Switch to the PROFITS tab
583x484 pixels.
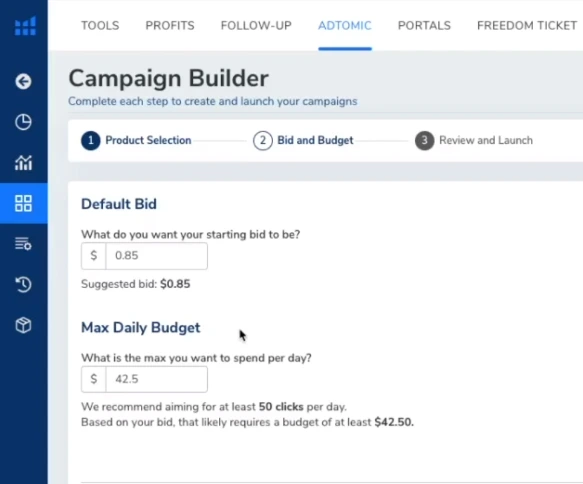(170, 26)
